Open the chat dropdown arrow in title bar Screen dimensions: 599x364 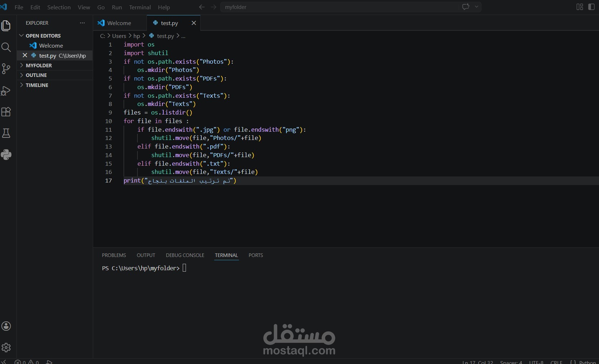point(476,7)
